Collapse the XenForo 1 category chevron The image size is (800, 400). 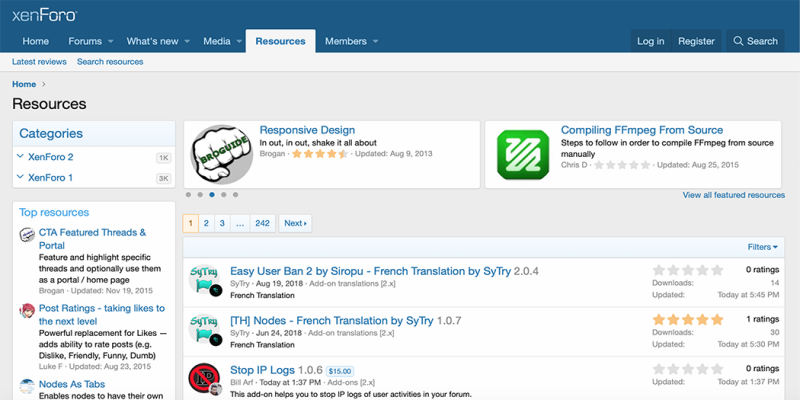20,177
